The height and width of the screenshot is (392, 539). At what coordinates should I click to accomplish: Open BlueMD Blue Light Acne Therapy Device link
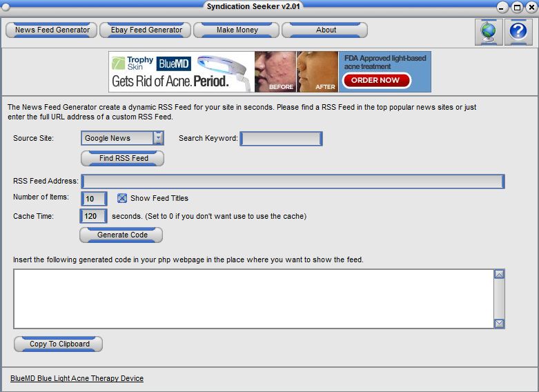(x=77, y=378)
